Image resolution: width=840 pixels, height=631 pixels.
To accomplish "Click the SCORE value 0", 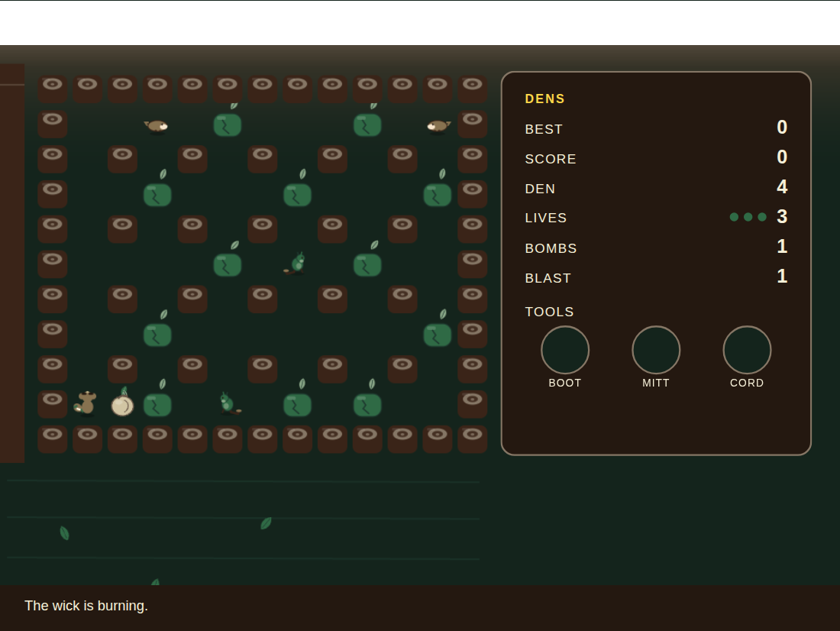I will pyautogui.click(x=782, y=157).
